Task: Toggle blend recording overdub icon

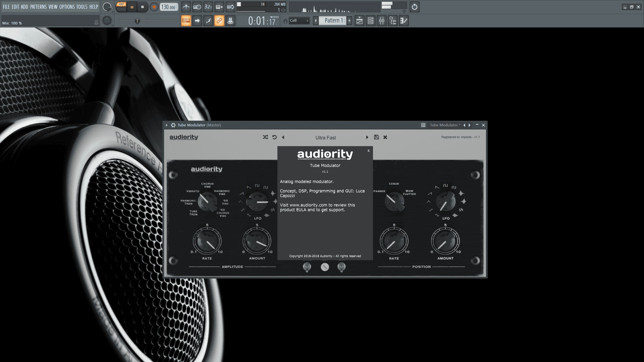Action: tap(219, 7)
